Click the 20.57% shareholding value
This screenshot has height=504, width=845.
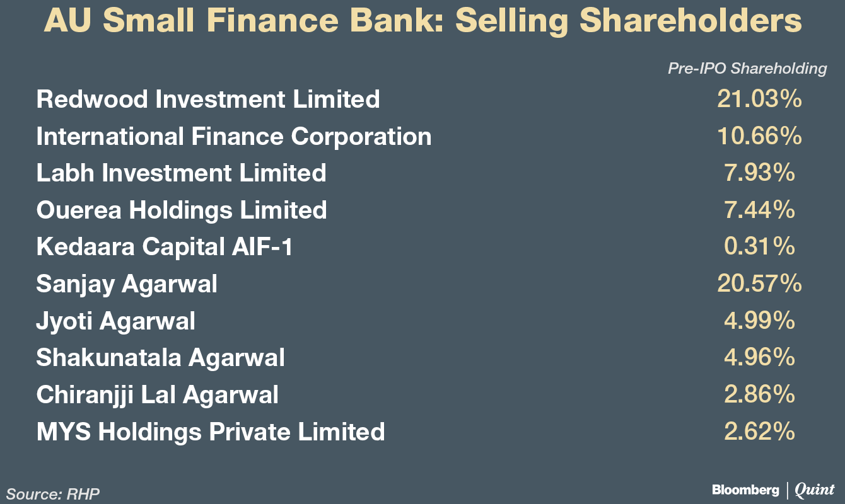[759, 284]
